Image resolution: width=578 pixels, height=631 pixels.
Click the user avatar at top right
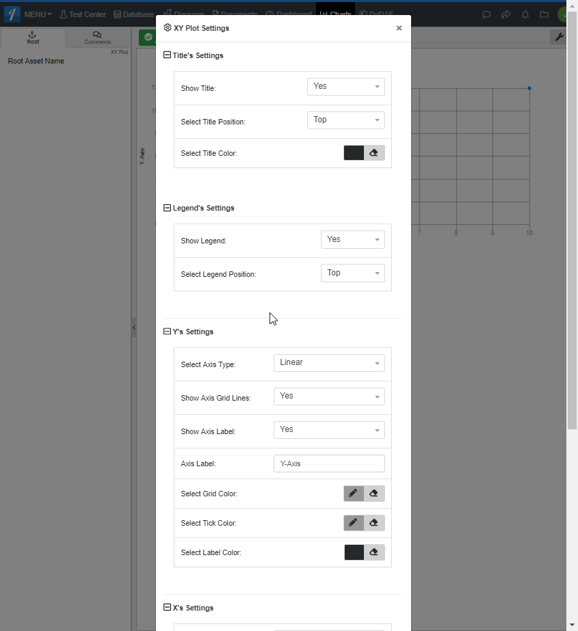click(562, 14)
